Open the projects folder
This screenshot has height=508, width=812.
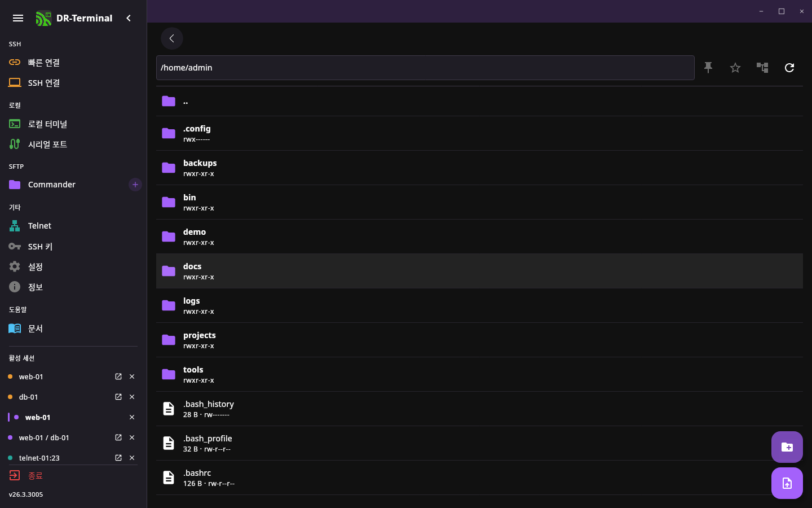pyautogui.click(x=479, y=340)
